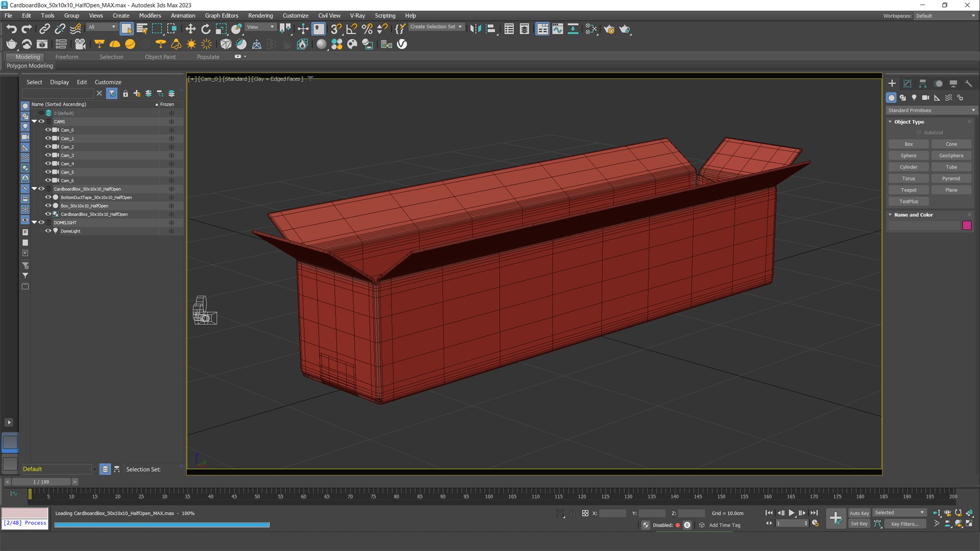This screenshot has width=980, height=551.
Task: Collapse the CAMS layer tree
Action: tap(34, 121)
